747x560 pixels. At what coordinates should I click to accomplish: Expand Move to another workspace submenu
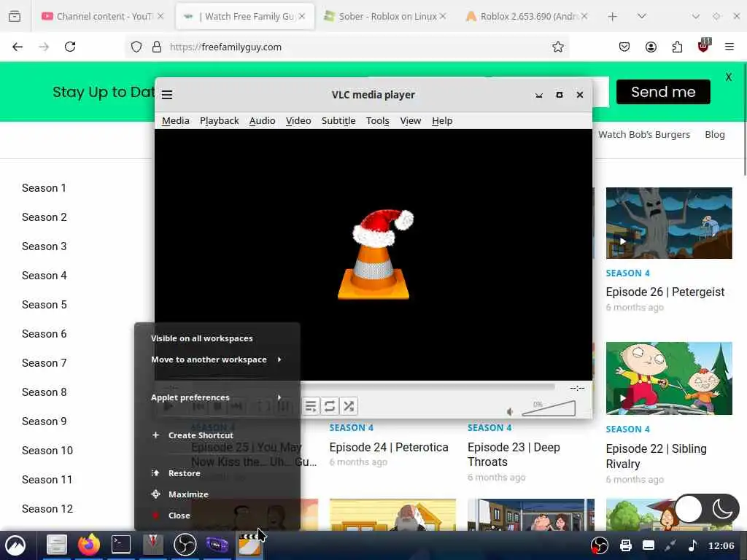[x=217, y=359]
